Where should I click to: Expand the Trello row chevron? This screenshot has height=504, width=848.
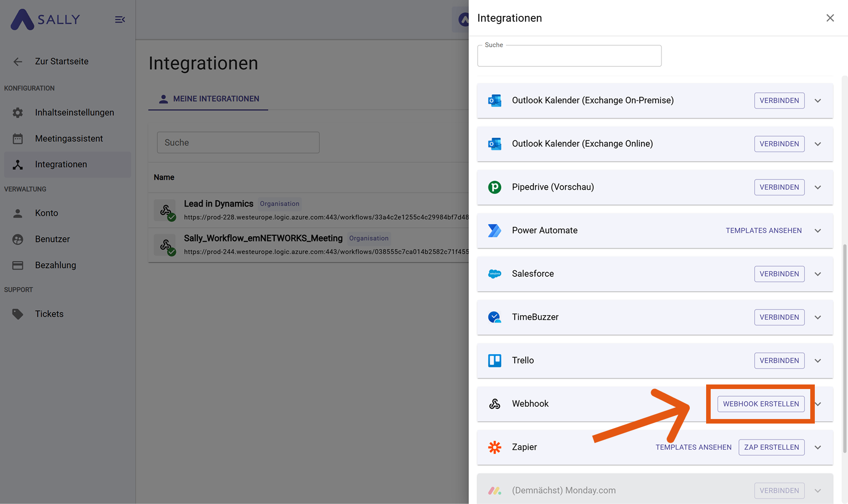818,361
